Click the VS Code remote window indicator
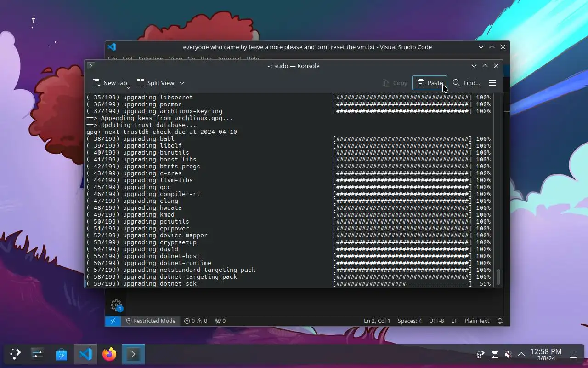 click(113, 321)
